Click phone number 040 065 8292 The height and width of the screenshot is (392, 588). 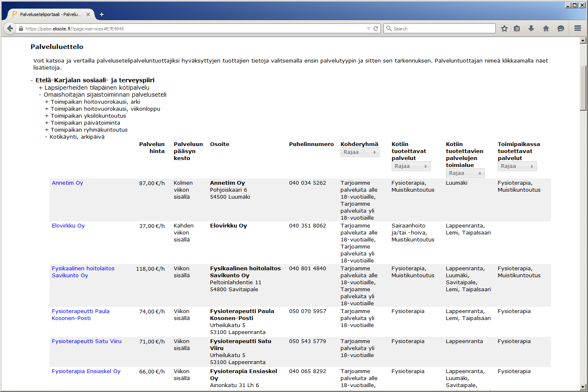pyautogui.click(x=308, y=371)
